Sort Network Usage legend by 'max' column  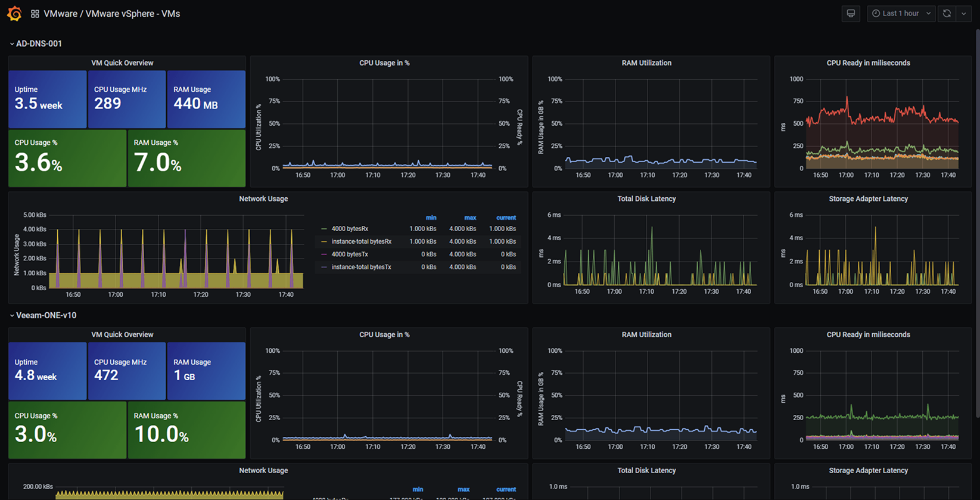pos(470,218)
